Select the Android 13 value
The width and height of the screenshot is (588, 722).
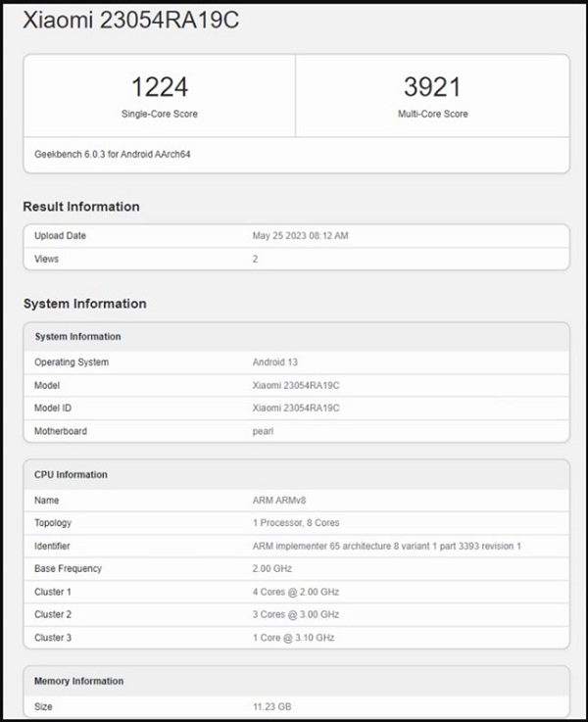275,362
